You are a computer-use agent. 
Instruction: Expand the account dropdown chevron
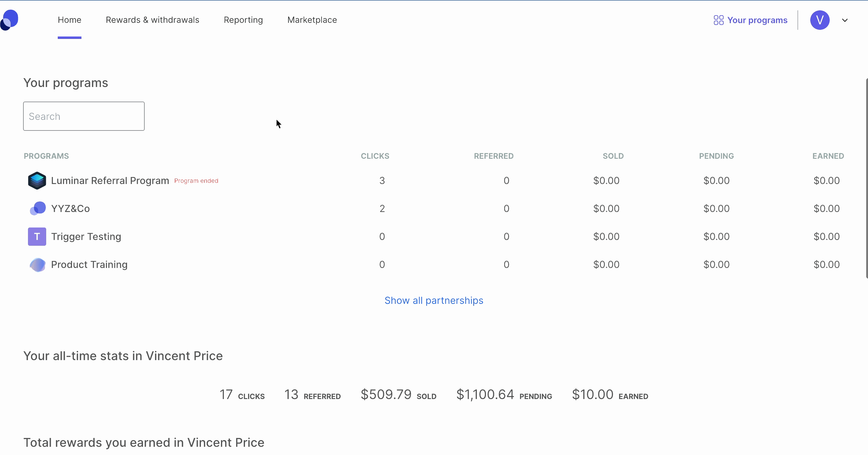844,20
